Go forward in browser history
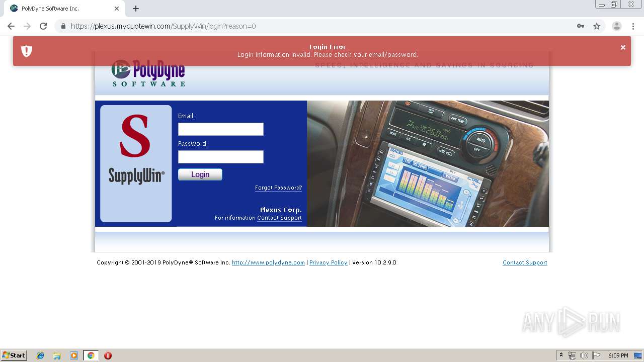644x362 pixels. [27, 26]
